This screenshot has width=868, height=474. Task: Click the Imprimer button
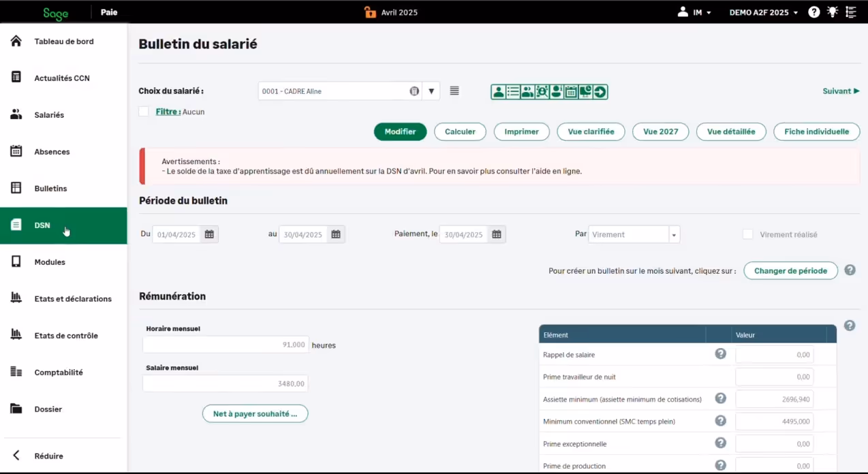(x=522, y=131)
